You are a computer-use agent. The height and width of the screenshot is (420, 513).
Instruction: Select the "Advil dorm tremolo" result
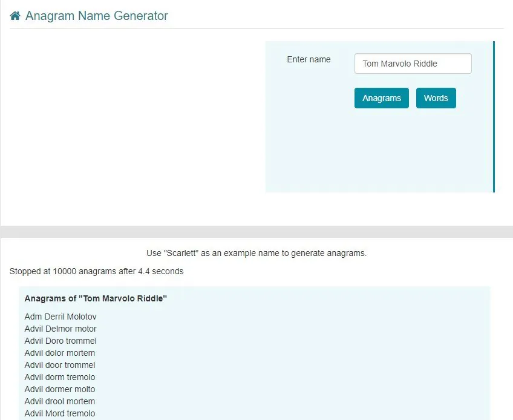click(x=60, y=377)
